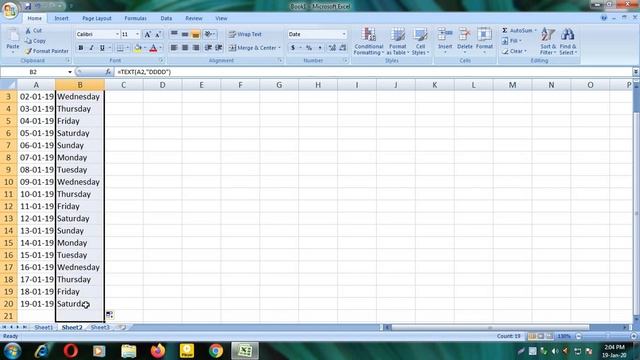Switch to the Review ribbon tab
Viewport: 640px width, 360px height.
194,18
